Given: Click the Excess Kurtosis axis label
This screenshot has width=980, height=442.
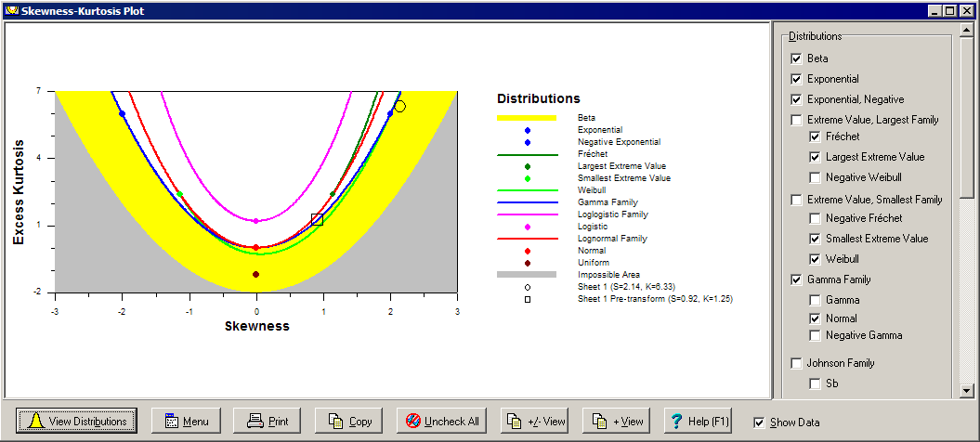Looking at the screenshot, I should (x=20, y=192).
